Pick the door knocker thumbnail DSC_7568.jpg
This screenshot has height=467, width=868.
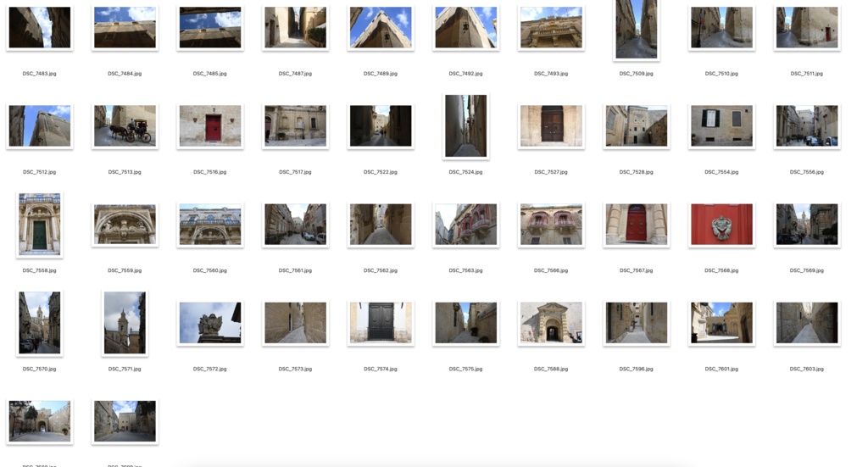721,224
